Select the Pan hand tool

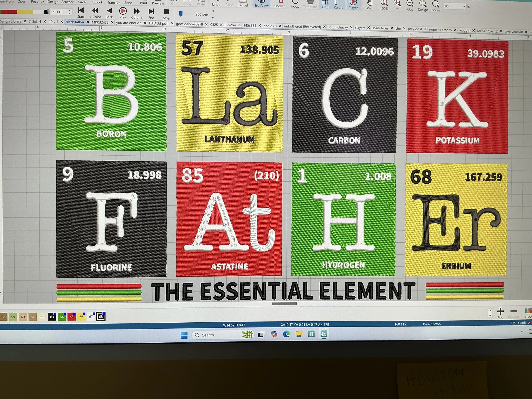[370, 3]
